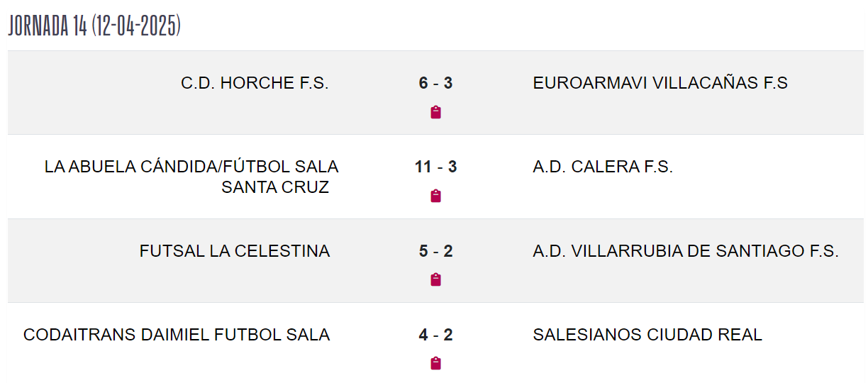Select the Futsal La Celestina match row
The width and height of the screenshot is (868, 383).
(435, 260)
